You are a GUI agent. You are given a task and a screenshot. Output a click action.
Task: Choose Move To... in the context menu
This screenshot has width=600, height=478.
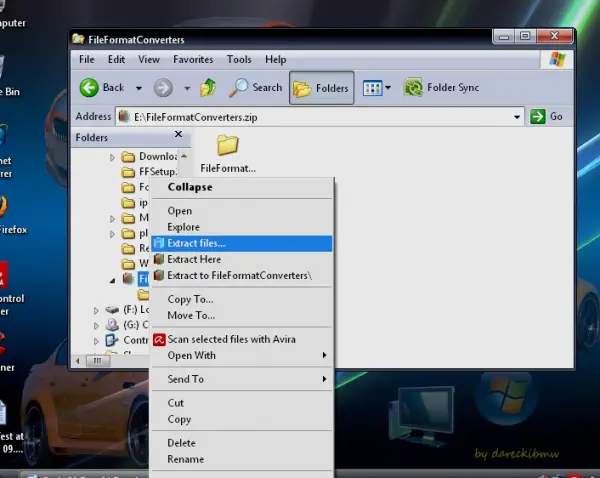click(x=241, y=315)
